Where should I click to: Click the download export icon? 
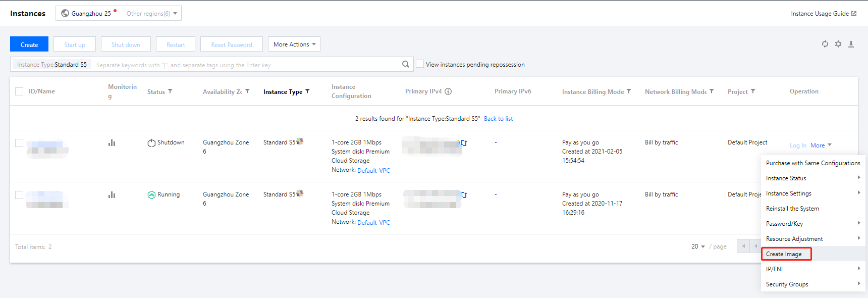pos(851,44)
